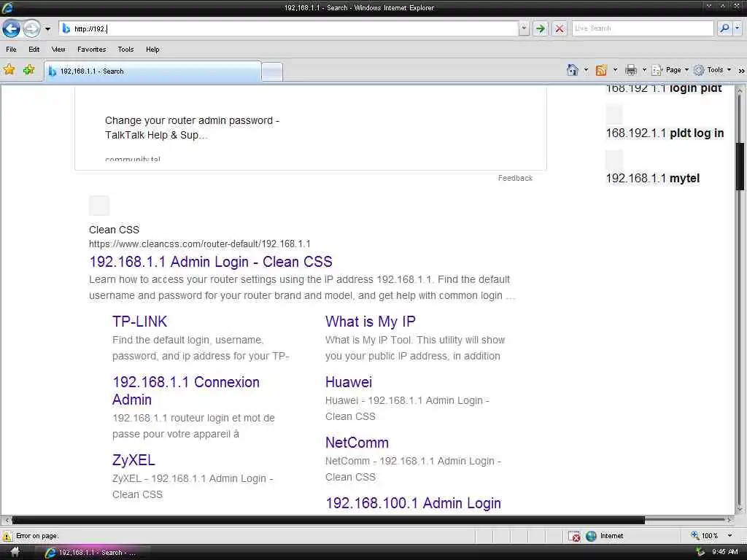The height and width of the screenshot is (560, 747).
Task: Click related search 168.192.1.1 pldt log in
Action: 665,133
